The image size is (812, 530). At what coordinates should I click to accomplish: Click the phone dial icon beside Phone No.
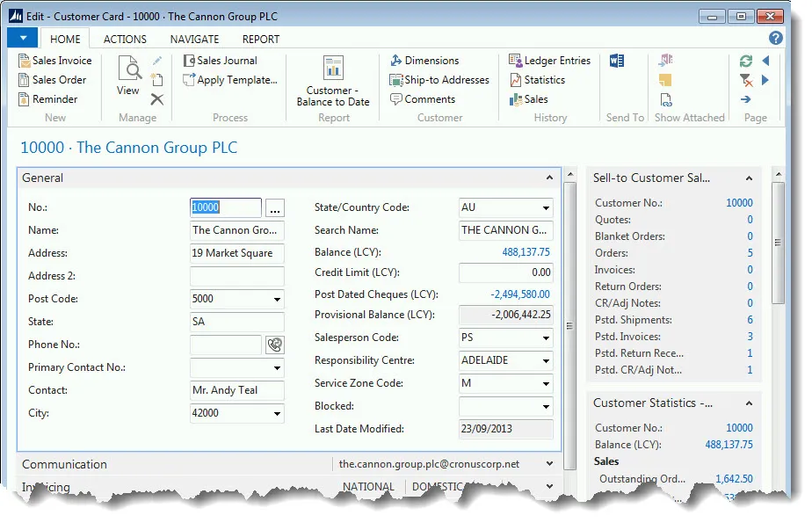point(275,345)
